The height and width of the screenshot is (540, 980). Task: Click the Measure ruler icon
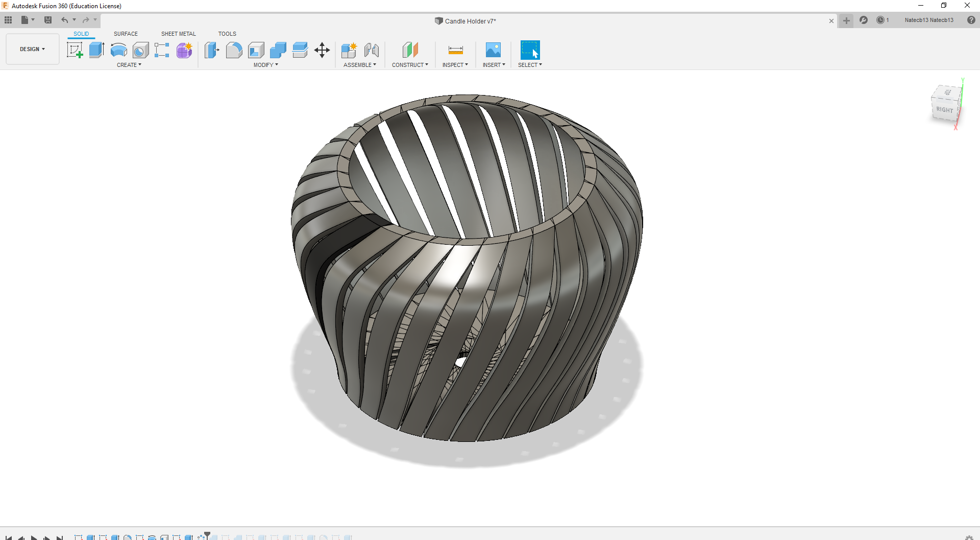coord(455,50)
